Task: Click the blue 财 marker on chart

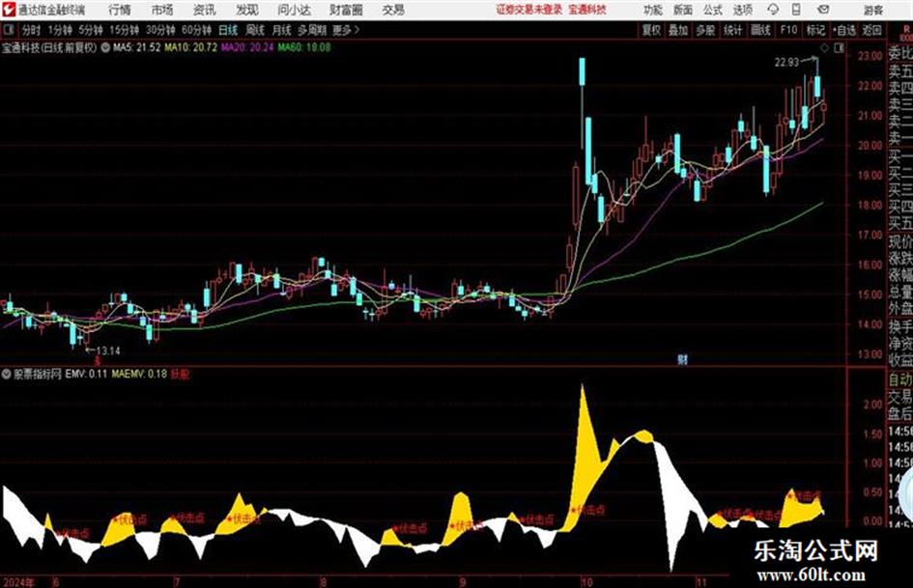Action: coord(682,360)
